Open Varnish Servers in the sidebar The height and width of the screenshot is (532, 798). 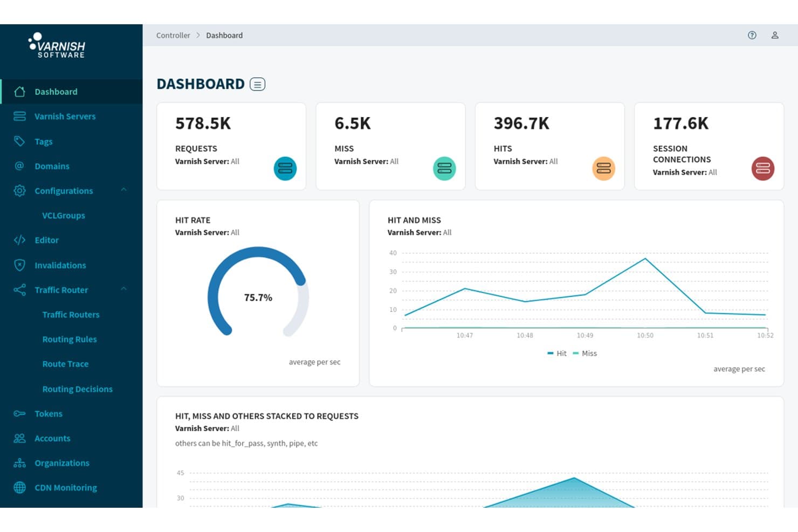pyautogui.click(x=65, y=116)
